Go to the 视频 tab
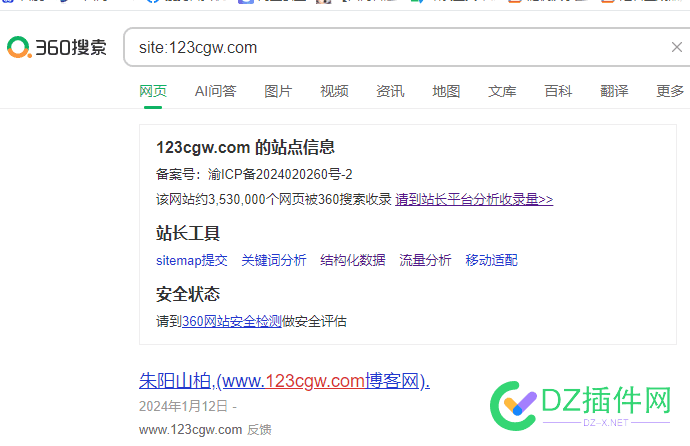This screenshot has height=446, width=690. pos(334,91)
